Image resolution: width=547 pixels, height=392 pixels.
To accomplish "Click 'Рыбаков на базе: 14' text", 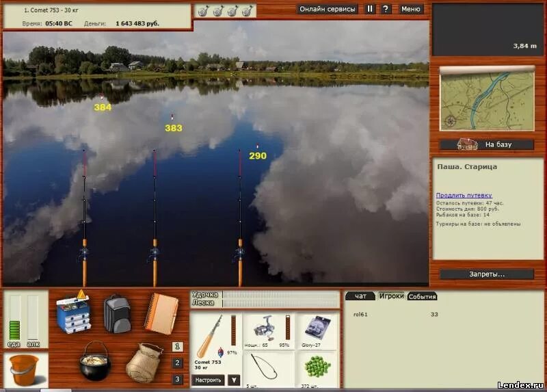I will (x=463, y=215).
